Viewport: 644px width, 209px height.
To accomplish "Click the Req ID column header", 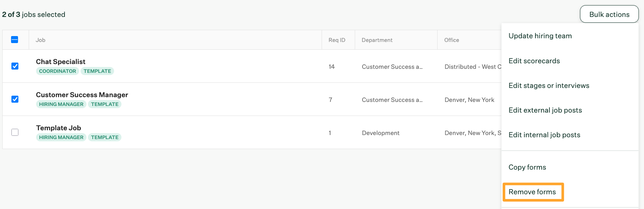I will (x=337, y=40).
